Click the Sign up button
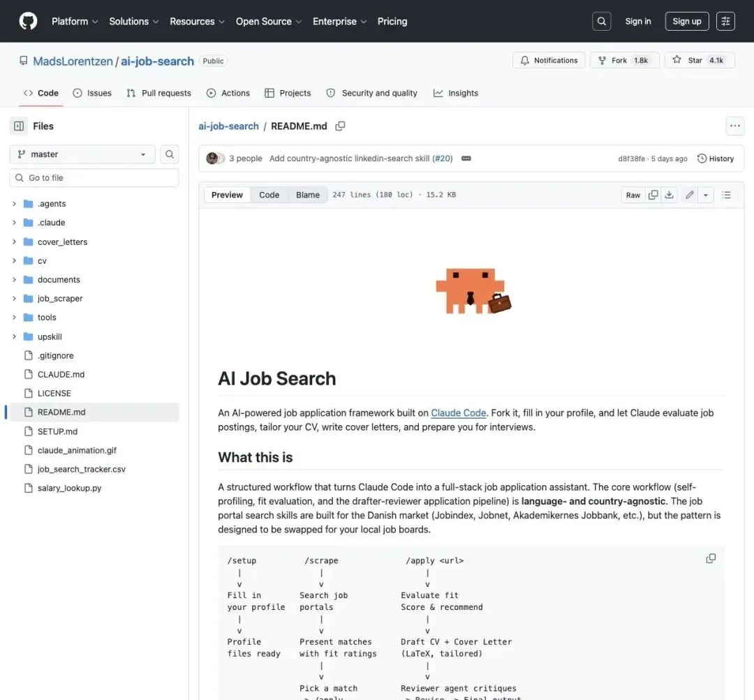 pyautogui.click(x=687, y=21)
